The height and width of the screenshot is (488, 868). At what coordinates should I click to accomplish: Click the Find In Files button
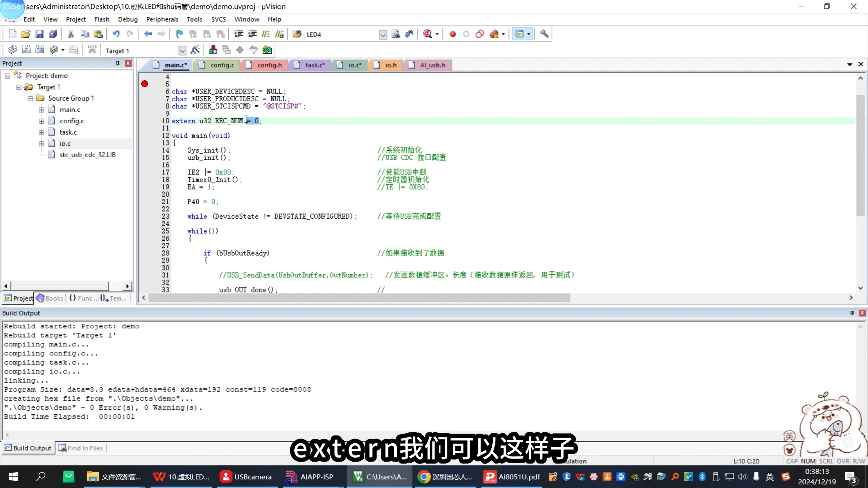[81, 448]
